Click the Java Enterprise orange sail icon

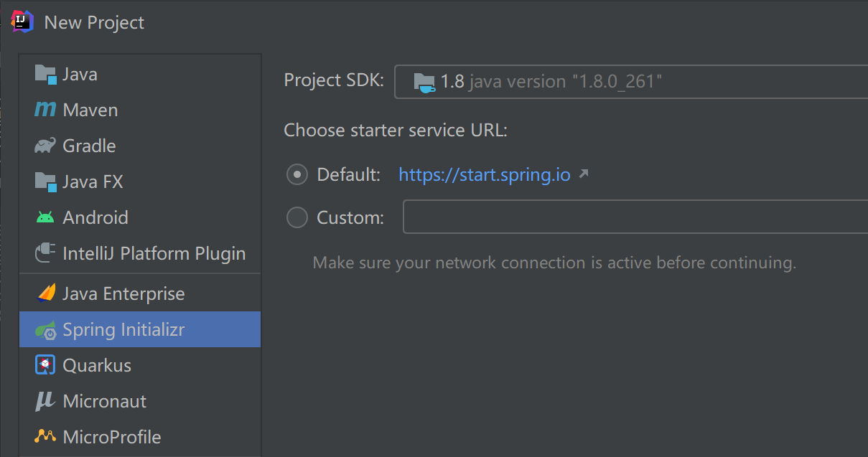pyautogui.click(x=45, y=293)
